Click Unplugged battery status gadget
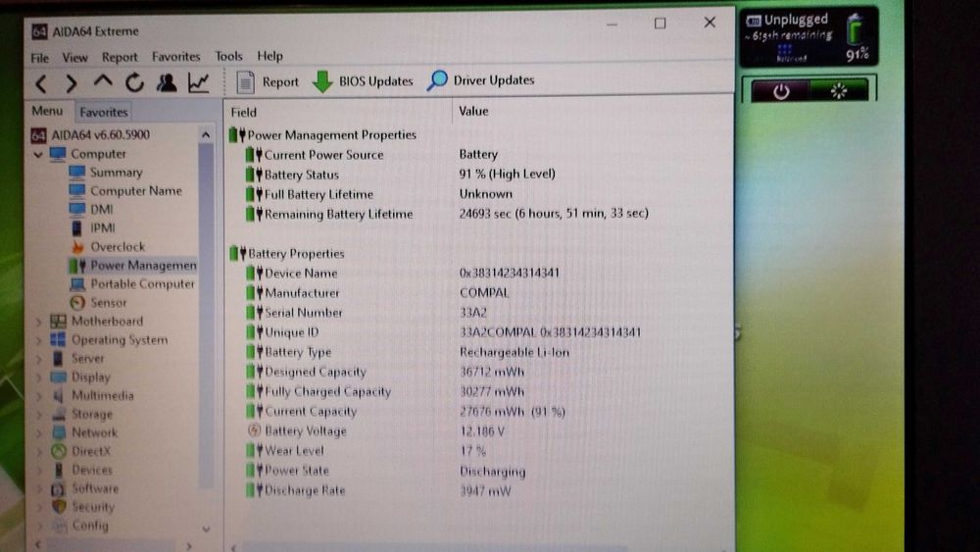Viewport: 980px width, 552px height. (808, 36)
